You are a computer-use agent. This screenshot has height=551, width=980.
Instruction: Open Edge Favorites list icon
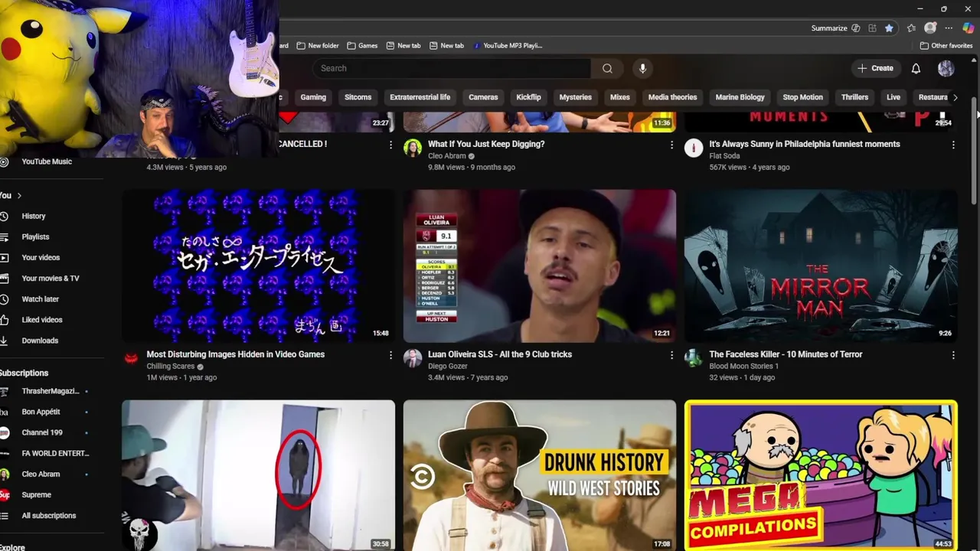911,28
